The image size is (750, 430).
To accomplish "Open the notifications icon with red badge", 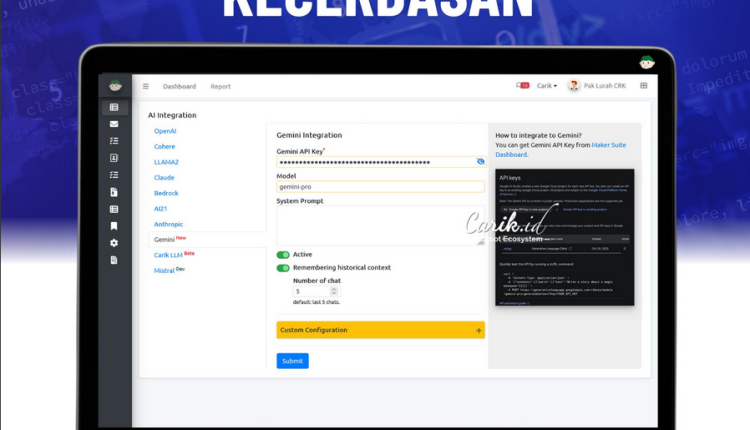I will [x=522, y=86].
